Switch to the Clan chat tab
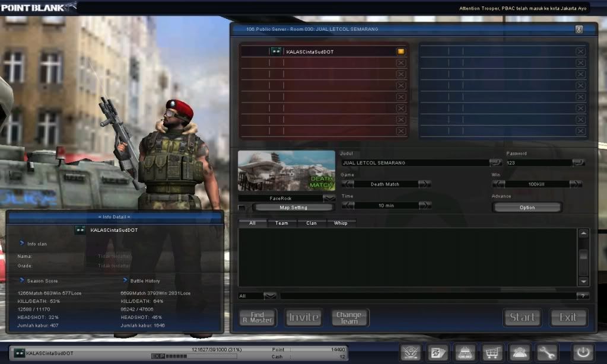Viewport: 607px width, 364px height. point(312,223)
